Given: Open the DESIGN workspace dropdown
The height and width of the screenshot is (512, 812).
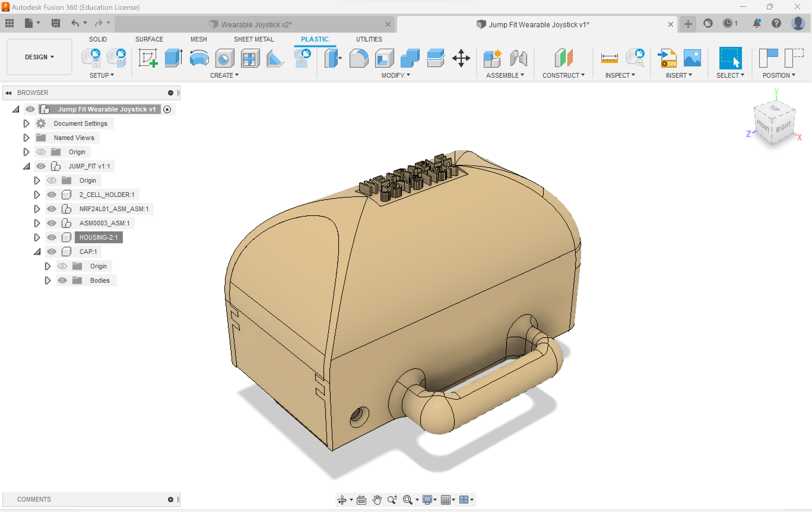Looking at the screenshot, I should tap(39, 57).
